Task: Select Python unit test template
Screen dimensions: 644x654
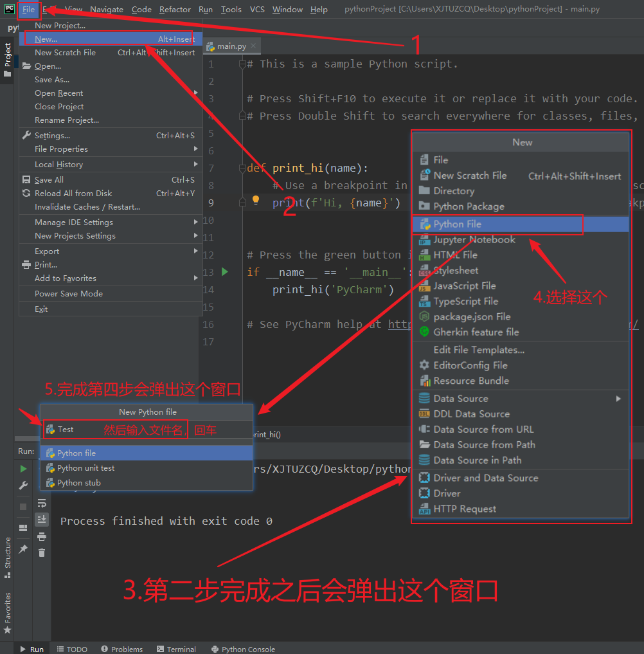Action: (147, 468)
